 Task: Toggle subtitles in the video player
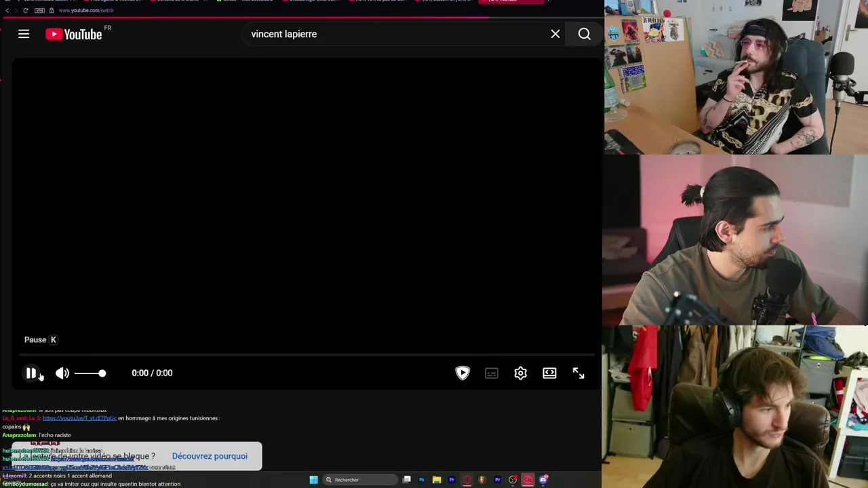click(x=492, y=373)
